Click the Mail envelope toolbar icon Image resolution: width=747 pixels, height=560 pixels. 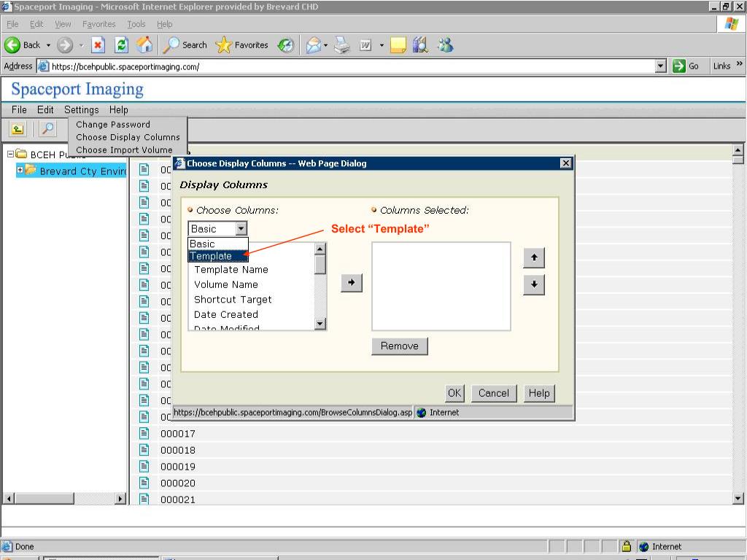[x=313, y=45]
